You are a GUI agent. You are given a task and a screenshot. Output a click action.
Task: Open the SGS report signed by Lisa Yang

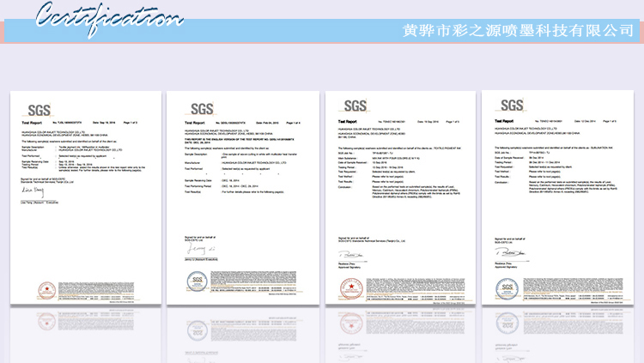[x=86, y=198]
